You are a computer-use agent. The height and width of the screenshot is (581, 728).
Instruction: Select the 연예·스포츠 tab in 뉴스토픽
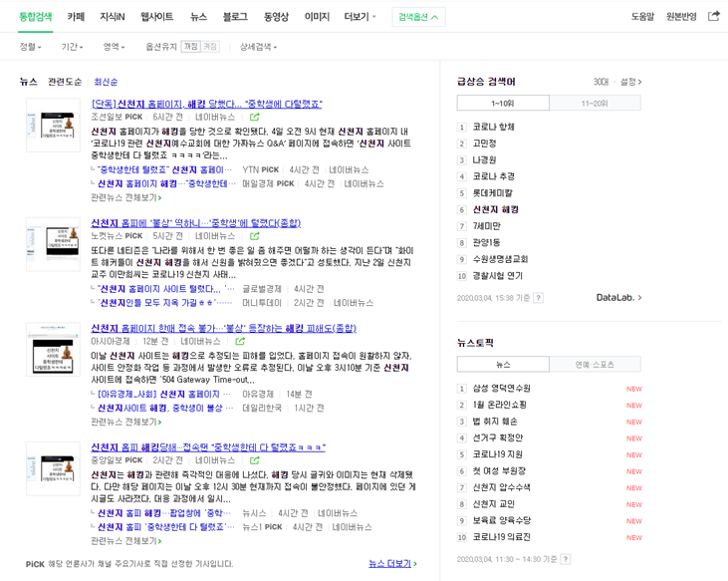[x=595, y=364]
